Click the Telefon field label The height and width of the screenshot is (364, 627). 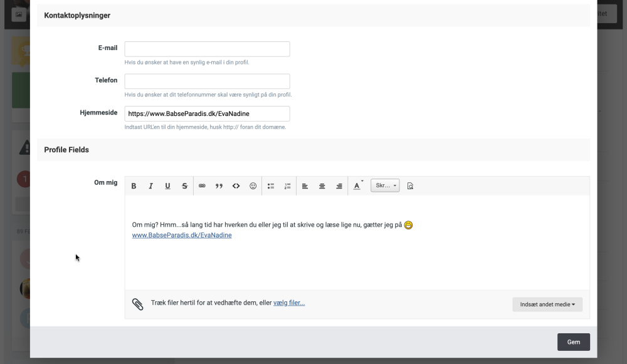click(x=106, y=80)
